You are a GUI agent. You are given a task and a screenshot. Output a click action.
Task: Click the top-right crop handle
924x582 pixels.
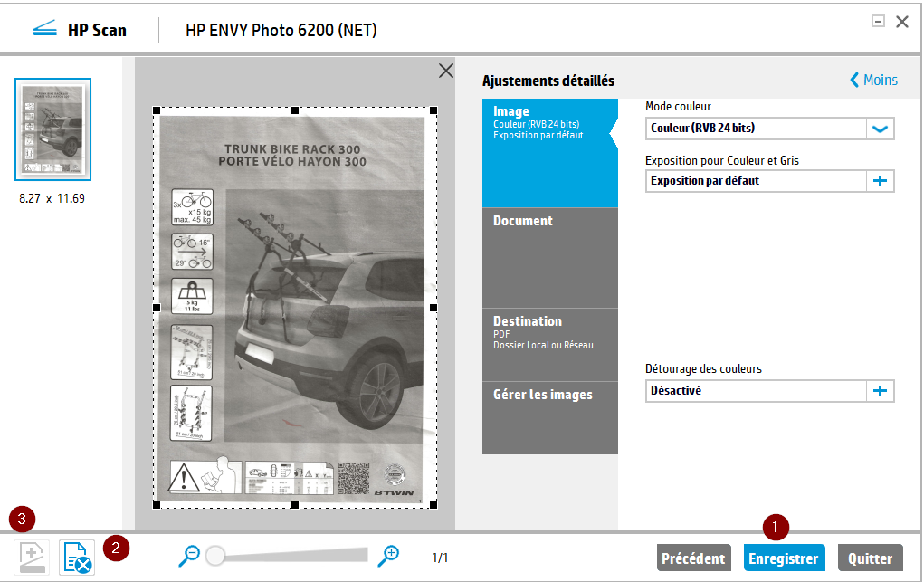tap(433, 110)
